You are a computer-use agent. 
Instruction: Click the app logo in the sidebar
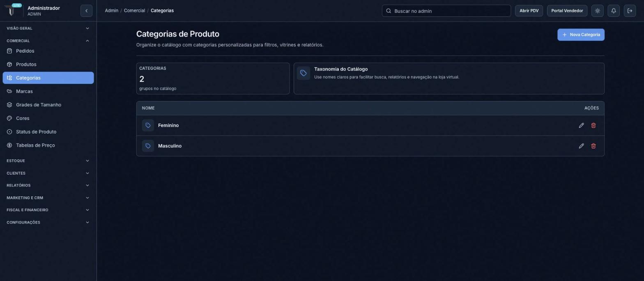(11, 11)
